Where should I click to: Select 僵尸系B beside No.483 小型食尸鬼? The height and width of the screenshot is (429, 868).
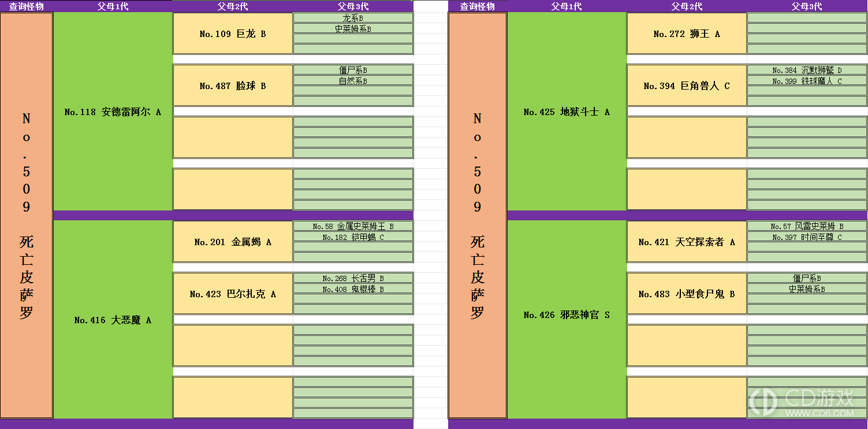click(x=807, y=278)
